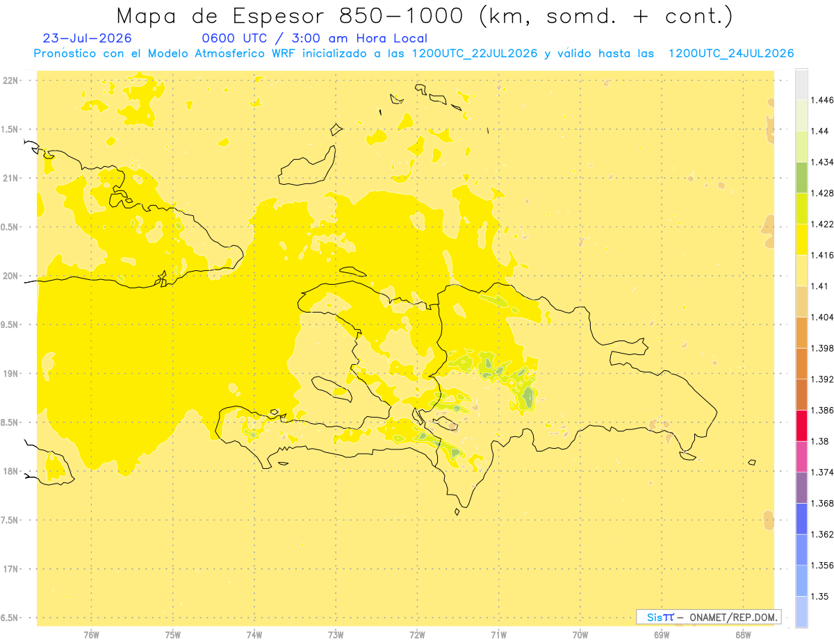Click the legend value '1.428'

click(x=823, y=193)
